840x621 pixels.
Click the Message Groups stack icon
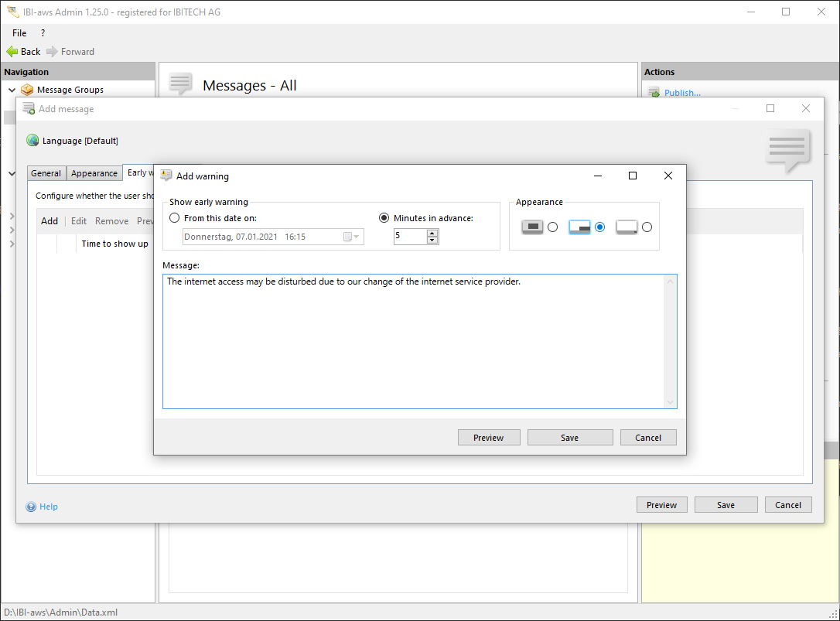pos(27,90)
